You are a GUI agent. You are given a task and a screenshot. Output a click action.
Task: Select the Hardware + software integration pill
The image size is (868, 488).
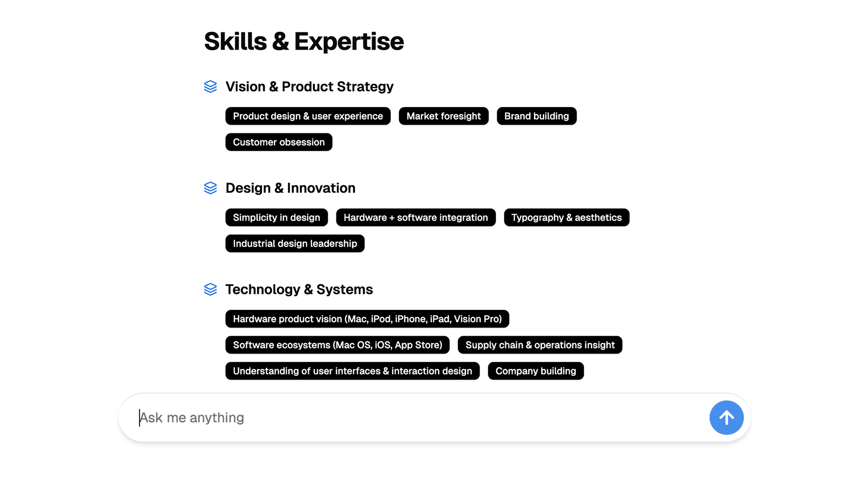[415, 217]
